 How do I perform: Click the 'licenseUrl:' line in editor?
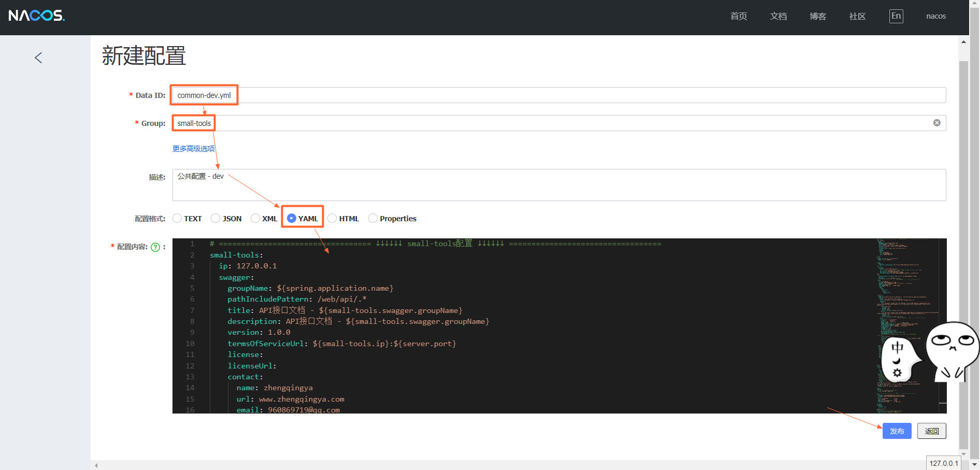click(x=252, y=366)
